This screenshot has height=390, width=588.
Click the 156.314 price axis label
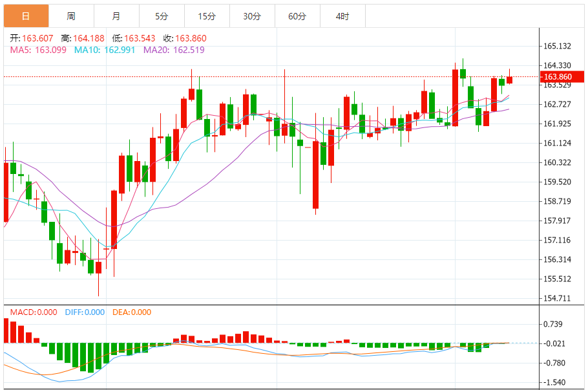pyautogui.click(x=557, y=259)
